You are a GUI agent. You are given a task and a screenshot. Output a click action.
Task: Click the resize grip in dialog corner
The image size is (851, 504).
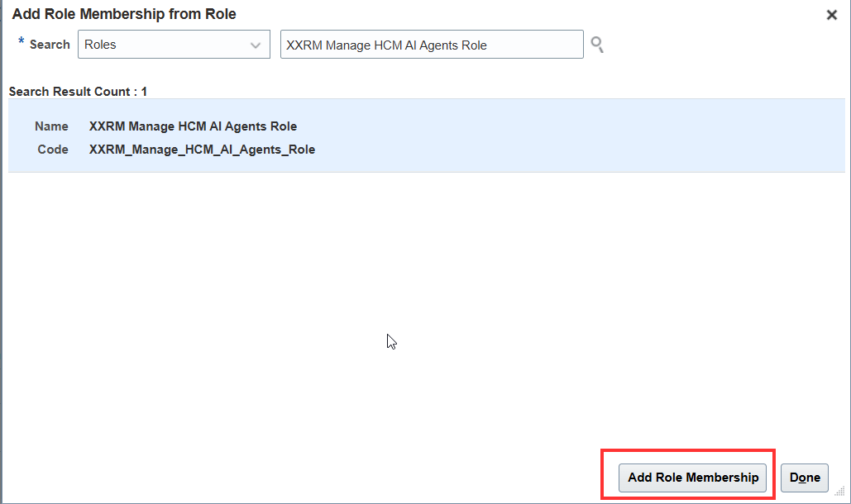coord(839,492)
